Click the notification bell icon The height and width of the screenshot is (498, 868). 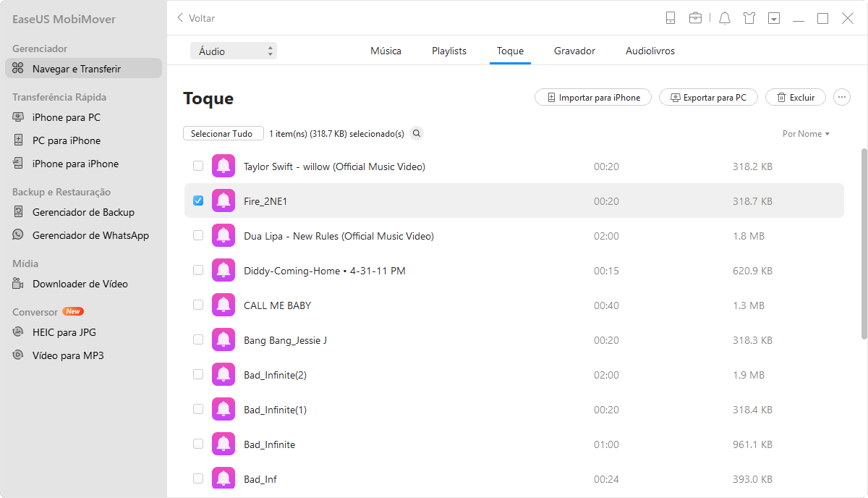tap(725, 18)
